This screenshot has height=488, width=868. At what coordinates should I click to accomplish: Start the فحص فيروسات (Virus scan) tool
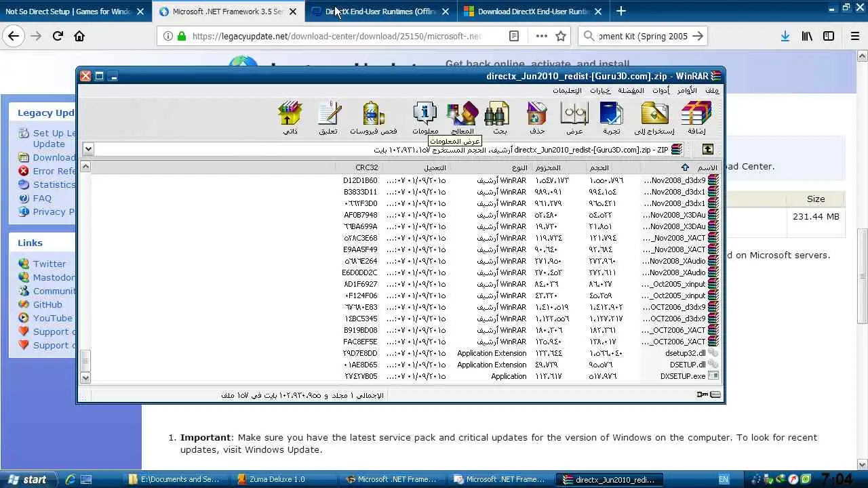[374, 118]
